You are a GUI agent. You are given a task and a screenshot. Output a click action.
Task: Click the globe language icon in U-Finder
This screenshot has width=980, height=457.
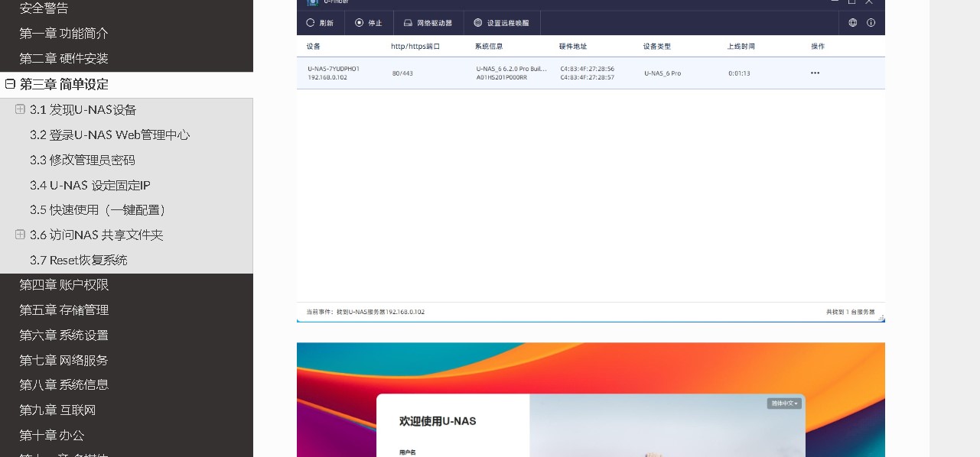(x=853, y=23)
